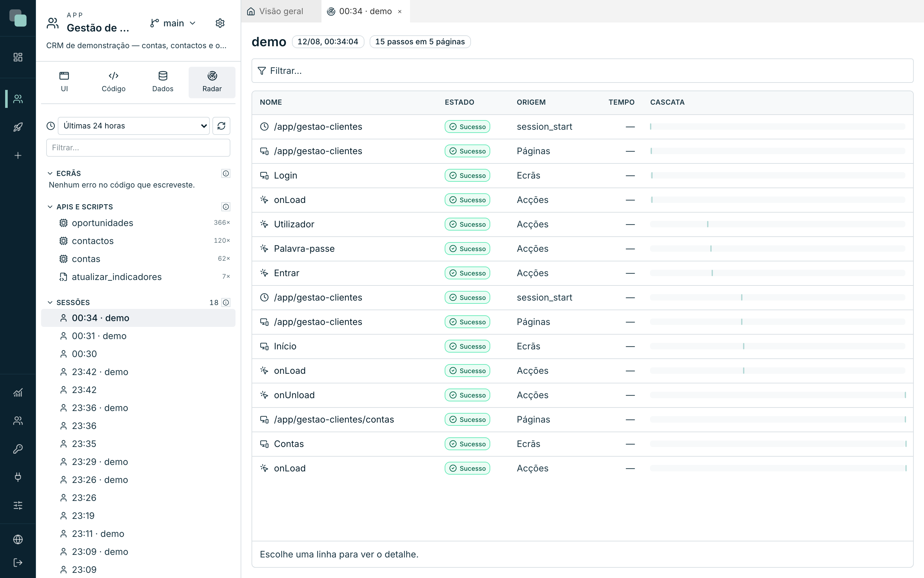This screenshot has width=924, height=578.
Task: Collapse the APIS E SCRIPTS section
Action: pyautogui.click(x=50, y=207)
